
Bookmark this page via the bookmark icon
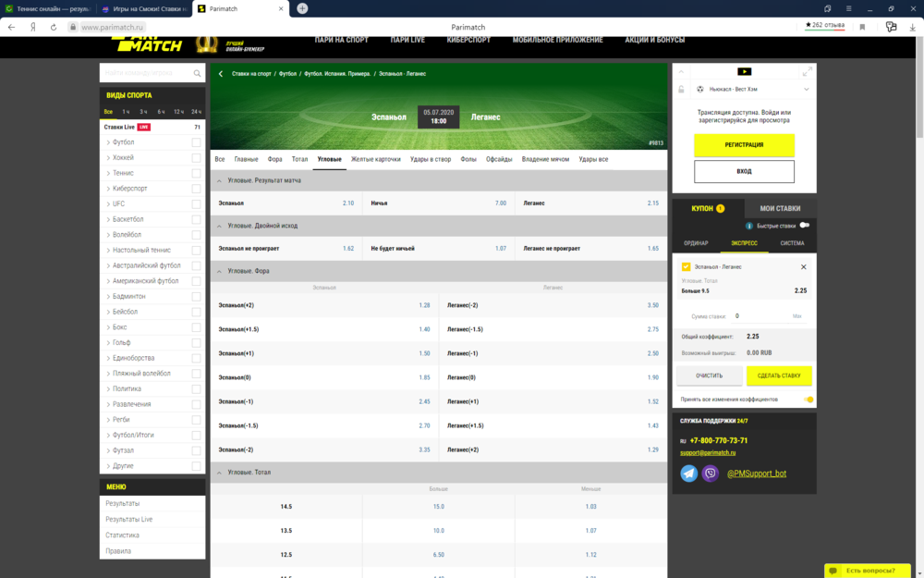[862, 27]
